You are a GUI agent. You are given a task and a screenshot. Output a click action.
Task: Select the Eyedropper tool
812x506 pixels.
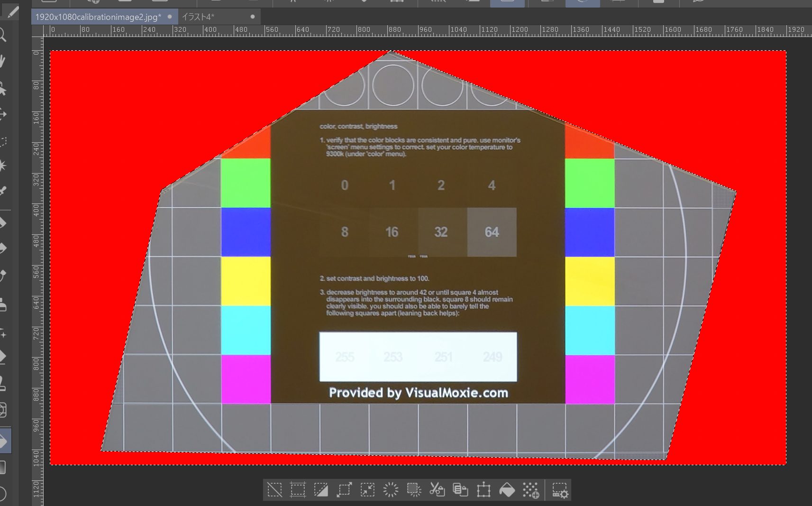[x=3, y=191]
